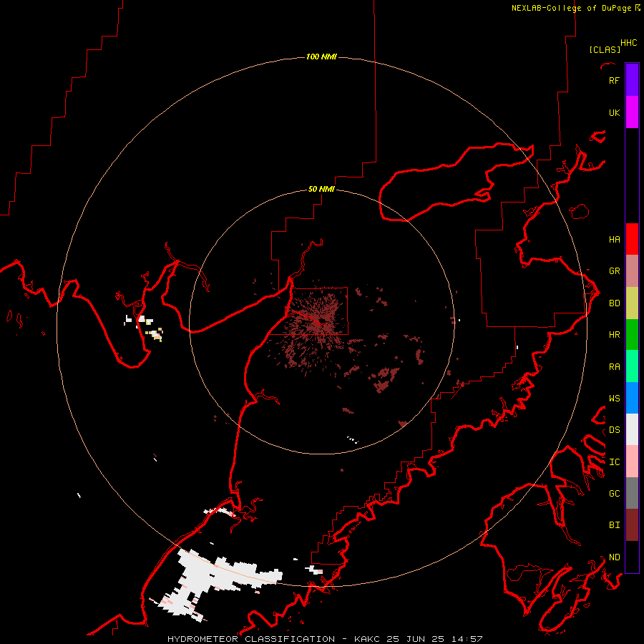Click the RA light green legend swatch
The image size is (644, 644).
click(x=632, y=366)
